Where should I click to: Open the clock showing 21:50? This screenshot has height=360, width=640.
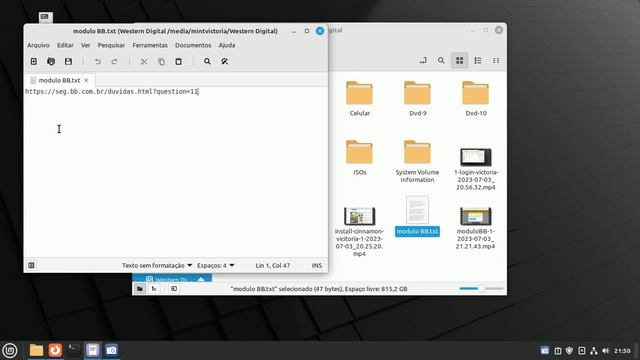coord(622,351)
